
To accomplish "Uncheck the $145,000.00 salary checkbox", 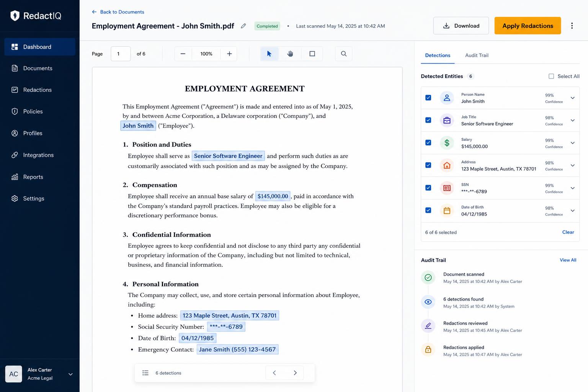I will pyautogui.click(x=428, y=143).
